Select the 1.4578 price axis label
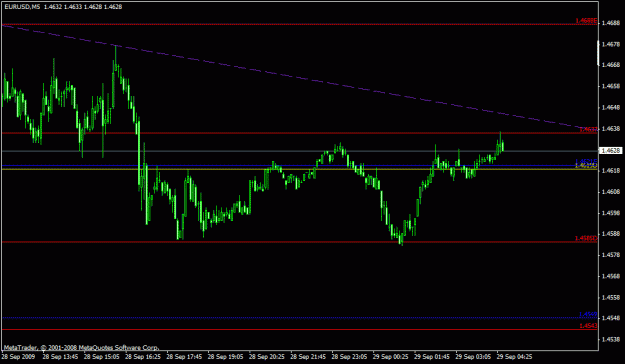Screen dimensions: 625x364 [611, 255]
